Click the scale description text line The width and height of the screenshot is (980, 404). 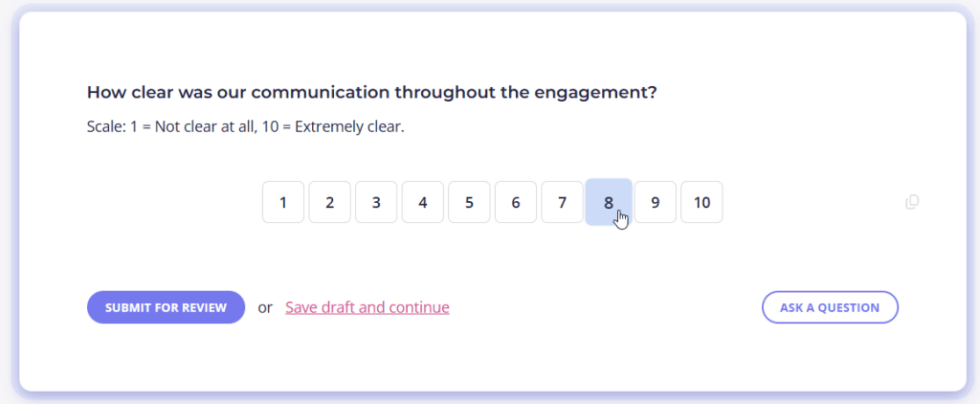tap(245, 126)
